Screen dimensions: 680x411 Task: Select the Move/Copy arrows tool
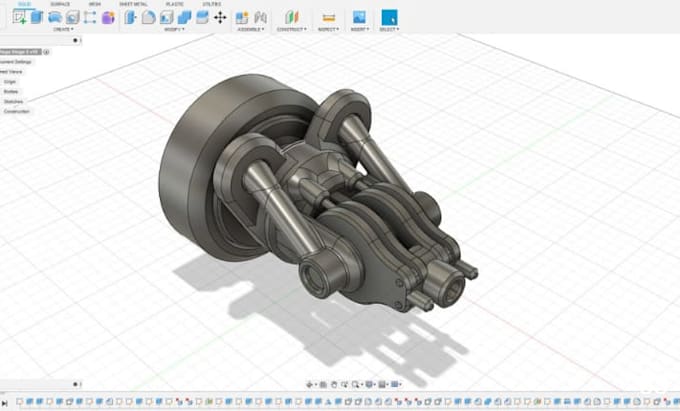point(220,17)
